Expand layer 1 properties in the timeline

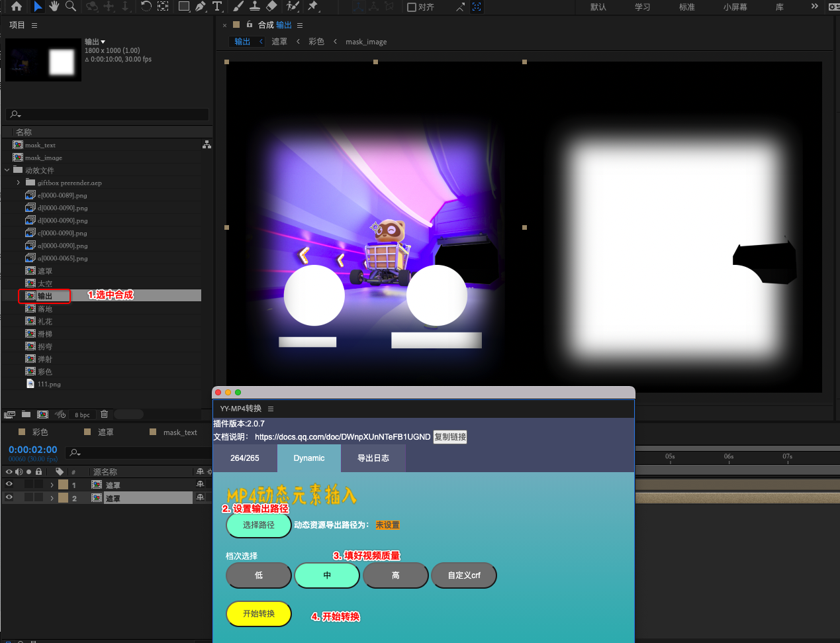coord(52,485)
